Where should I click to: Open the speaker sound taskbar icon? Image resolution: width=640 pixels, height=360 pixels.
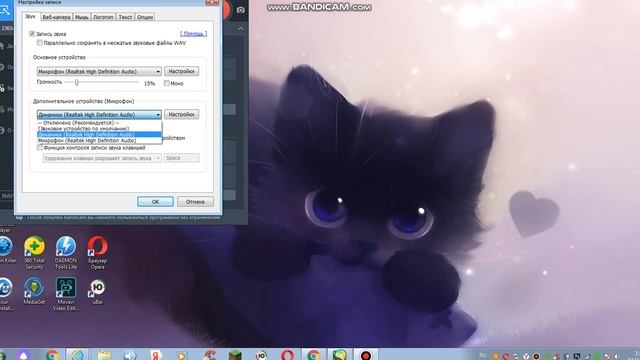(x=130, y=355)
